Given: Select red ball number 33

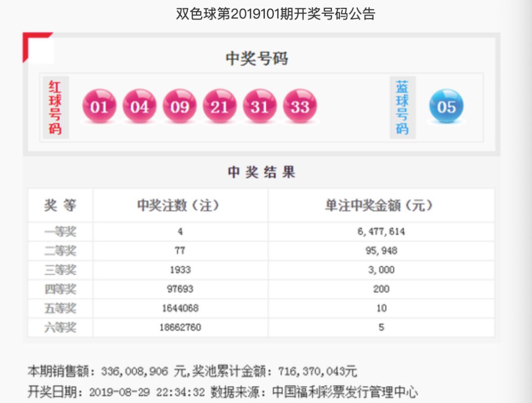Looking at the screenshot, I should [300, 105].
